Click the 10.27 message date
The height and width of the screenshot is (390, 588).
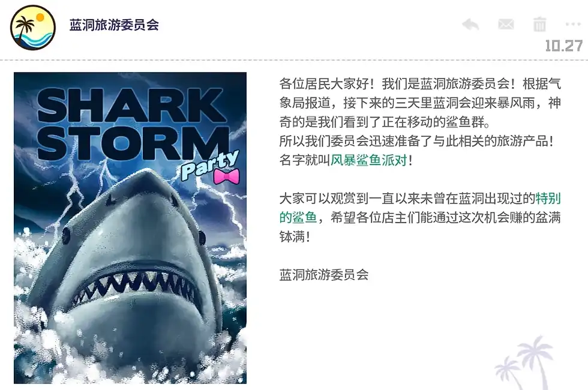coord(563,46)
